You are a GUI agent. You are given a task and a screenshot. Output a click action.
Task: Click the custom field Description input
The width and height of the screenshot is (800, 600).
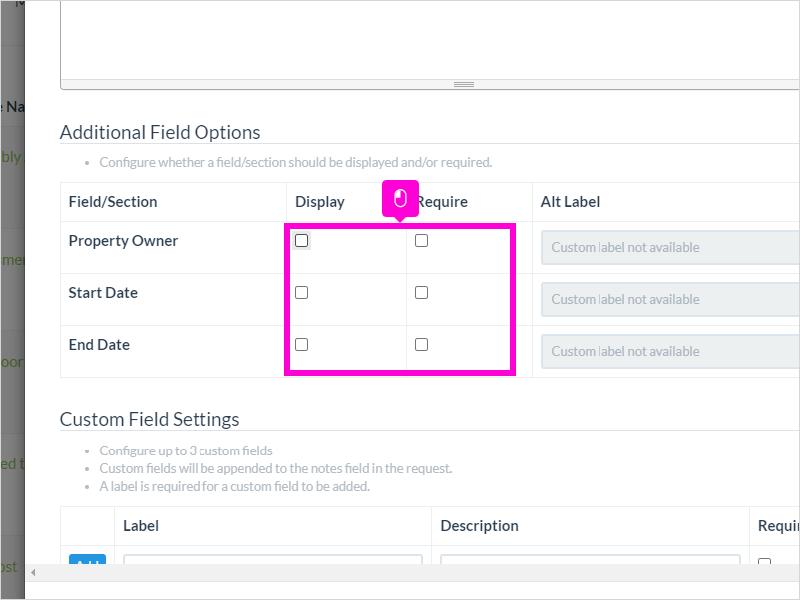(590, 560)
